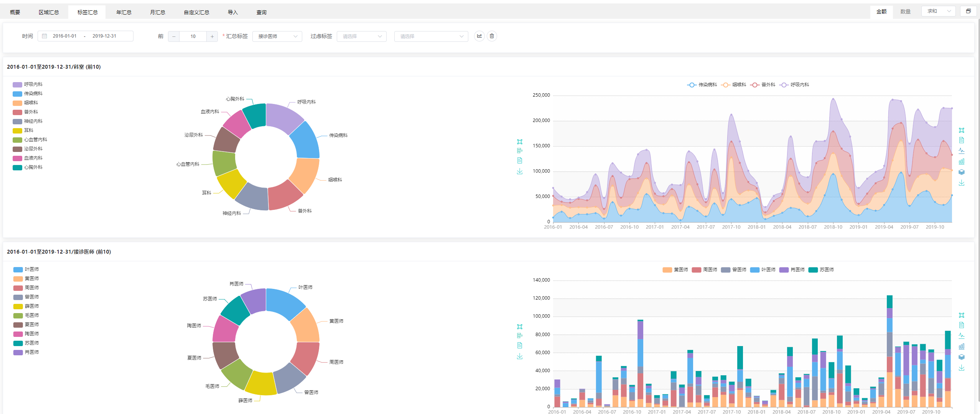
Task: Download the department donut chart image
Action: (520, 171)
